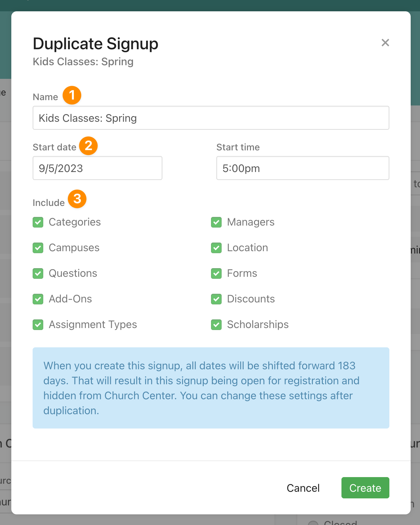Edit the Name input field
The height and width of the screenshot is (525, 420).
(211, 118)
